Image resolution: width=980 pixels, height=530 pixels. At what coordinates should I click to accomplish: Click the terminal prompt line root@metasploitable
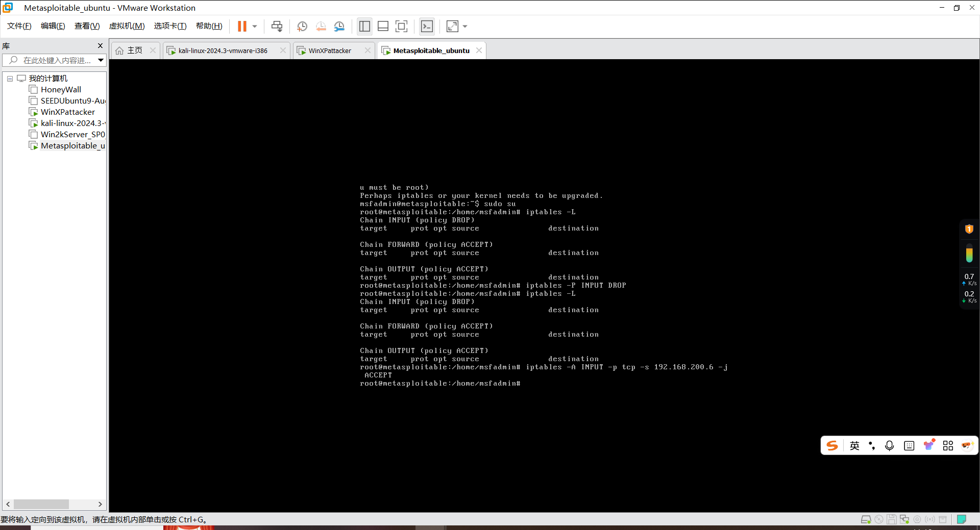click(440, 384)
